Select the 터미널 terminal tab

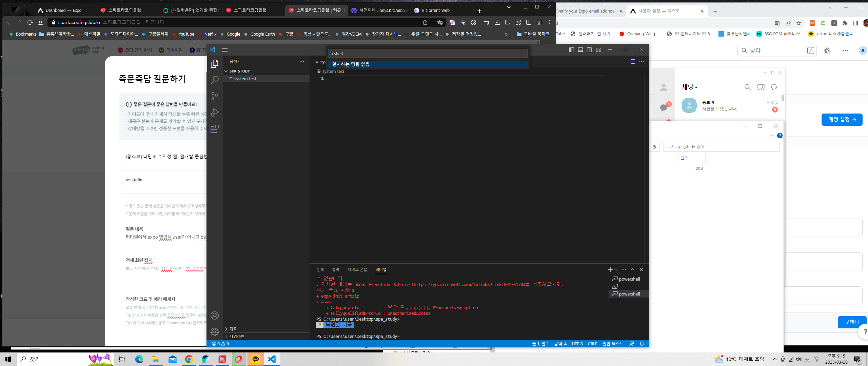381,270
